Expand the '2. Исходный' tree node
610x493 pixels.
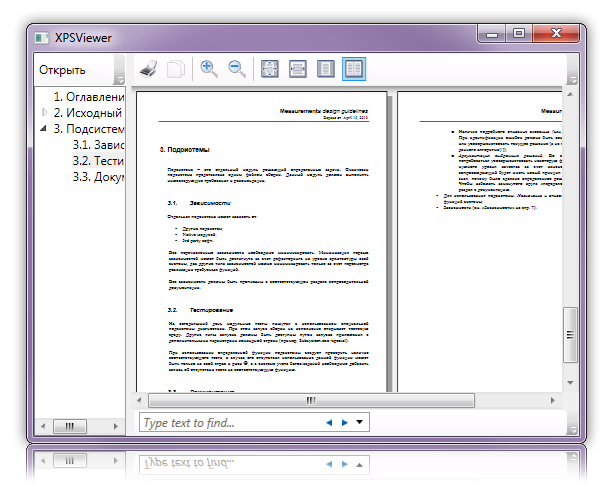tap(44, 113)
